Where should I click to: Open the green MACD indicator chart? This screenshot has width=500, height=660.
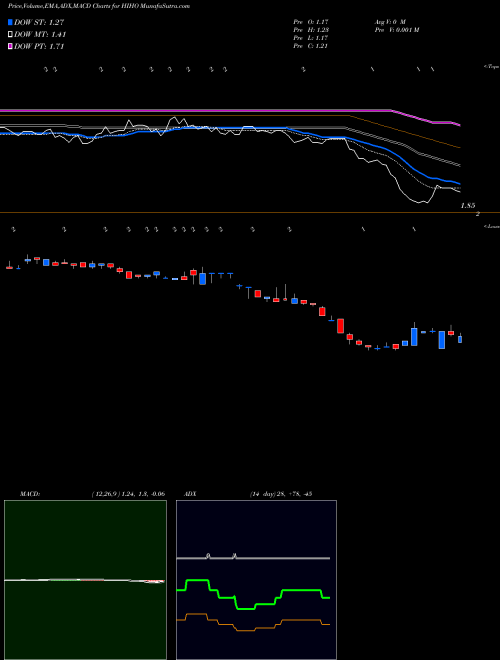(85, 580)
